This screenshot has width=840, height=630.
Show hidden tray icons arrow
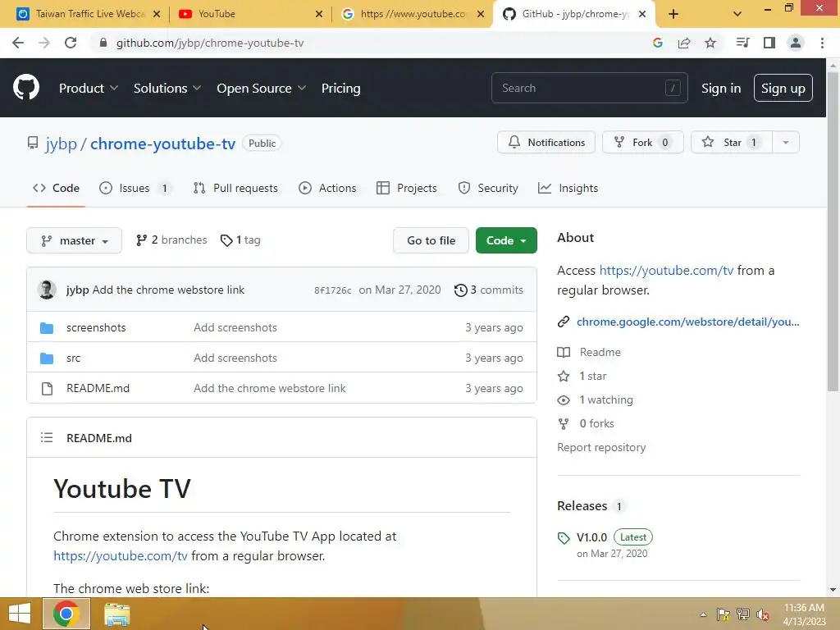(703, 614)
